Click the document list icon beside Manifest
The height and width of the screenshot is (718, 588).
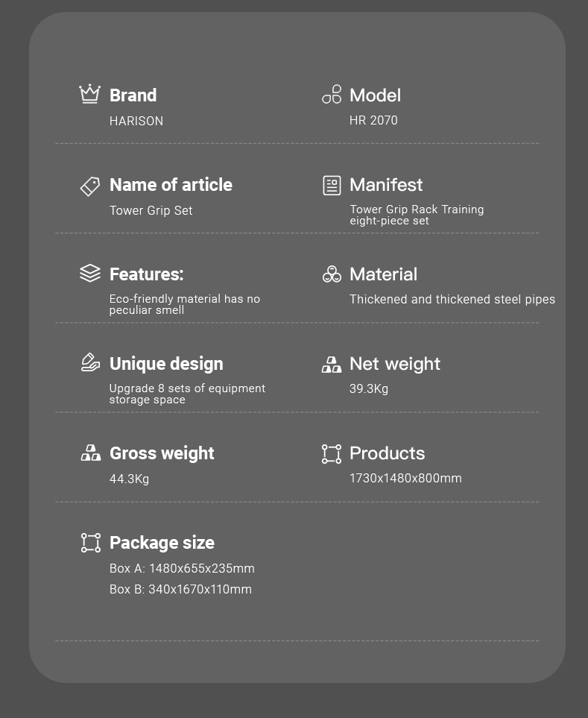[332, 186]
